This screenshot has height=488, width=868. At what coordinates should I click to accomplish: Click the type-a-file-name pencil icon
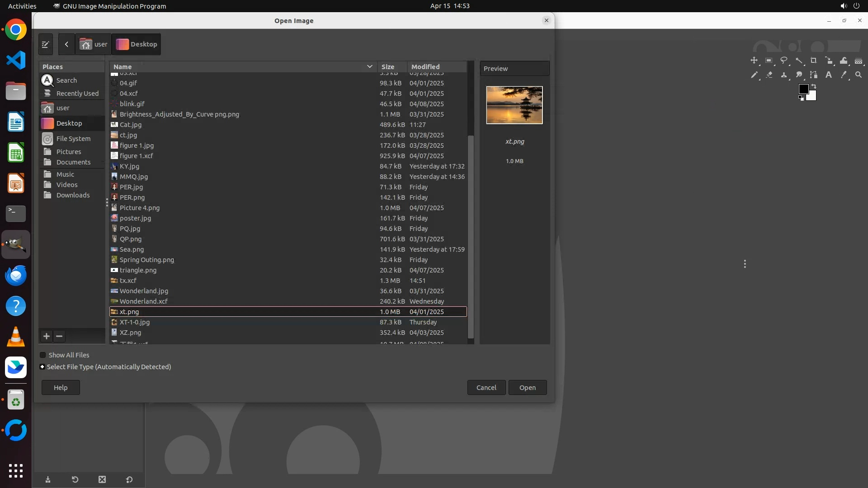pyautogui.click(x=46, y=44)
